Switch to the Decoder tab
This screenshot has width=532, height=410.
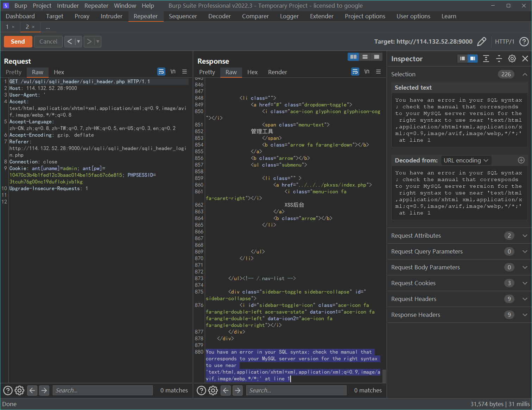click(220, 16)
